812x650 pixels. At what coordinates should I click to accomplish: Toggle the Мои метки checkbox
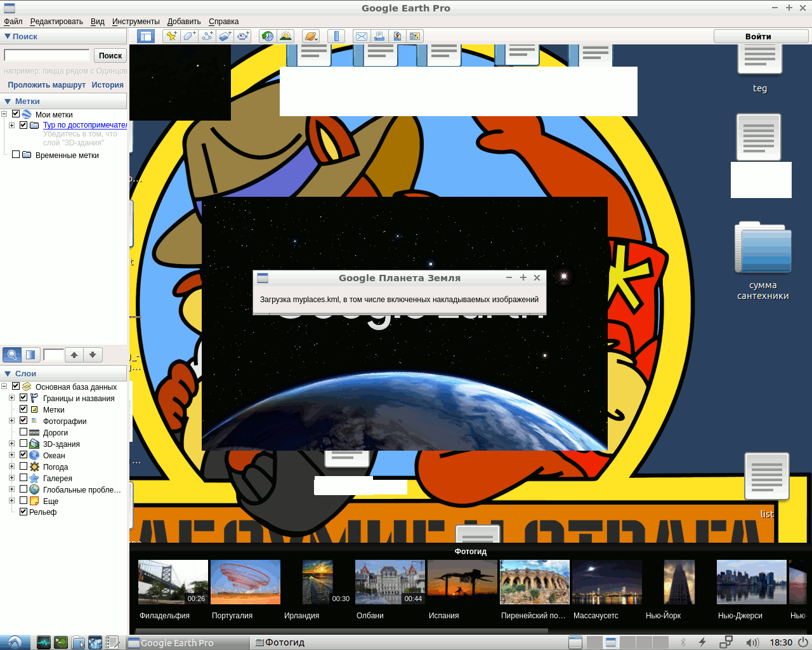(16, 114)
